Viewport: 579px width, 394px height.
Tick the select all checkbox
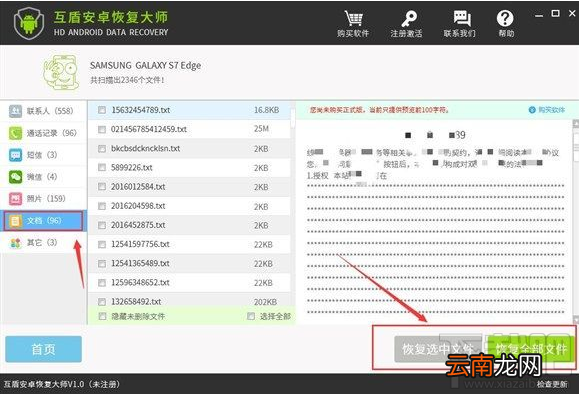pyautogui.click(x=251, y=316)
